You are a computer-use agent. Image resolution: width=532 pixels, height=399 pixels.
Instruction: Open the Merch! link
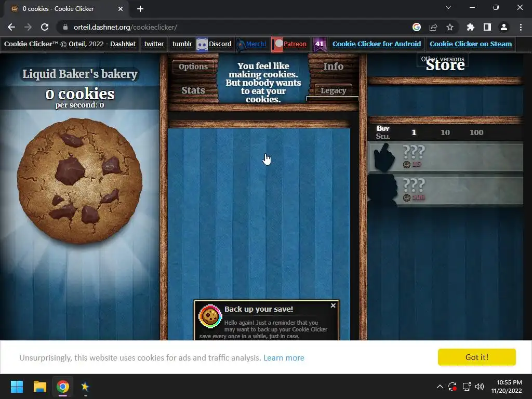[x=256, y=44]
